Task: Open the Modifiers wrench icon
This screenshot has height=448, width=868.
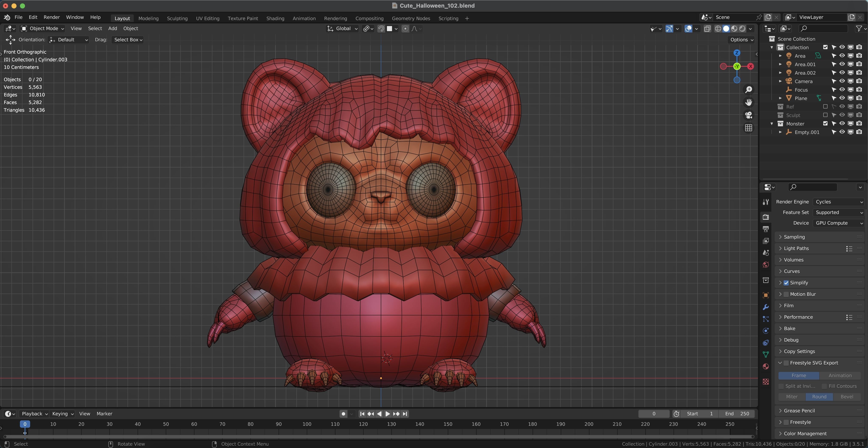Action: coord(766,307)
